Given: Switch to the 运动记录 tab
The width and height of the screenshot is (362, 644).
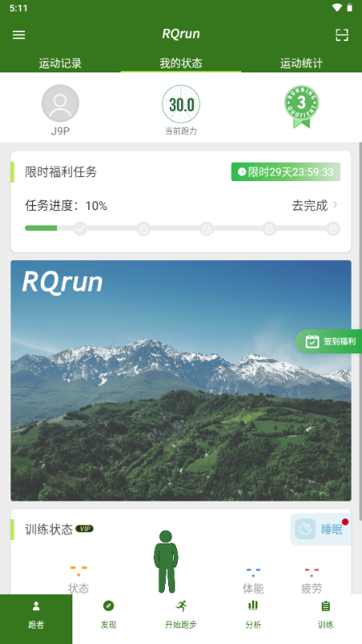Looking at the screenshot, I should click(x=60, y=64).
